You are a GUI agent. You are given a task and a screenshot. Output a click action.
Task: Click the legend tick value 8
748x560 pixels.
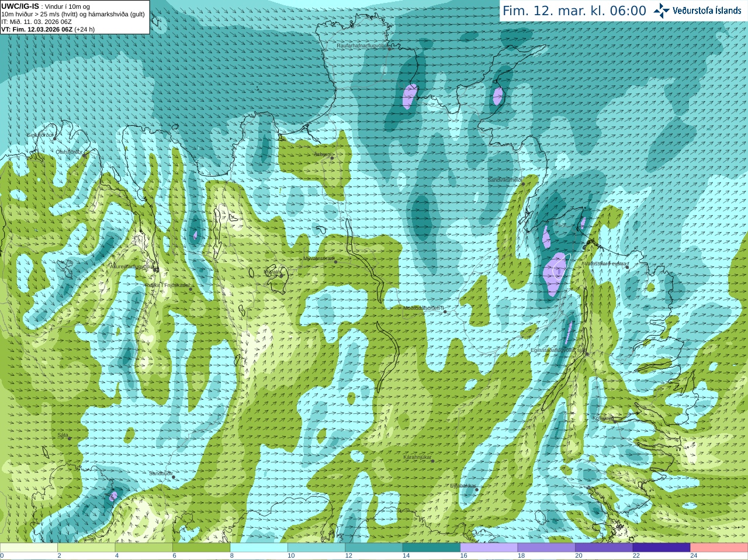(x=232, y=556)
